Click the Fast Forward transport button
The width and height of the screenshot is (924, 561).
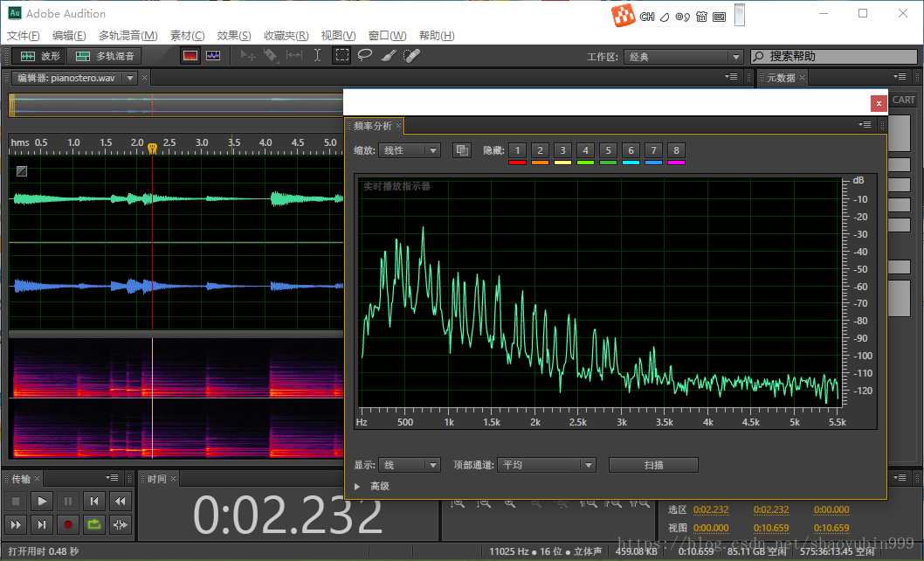click(16, 524)
